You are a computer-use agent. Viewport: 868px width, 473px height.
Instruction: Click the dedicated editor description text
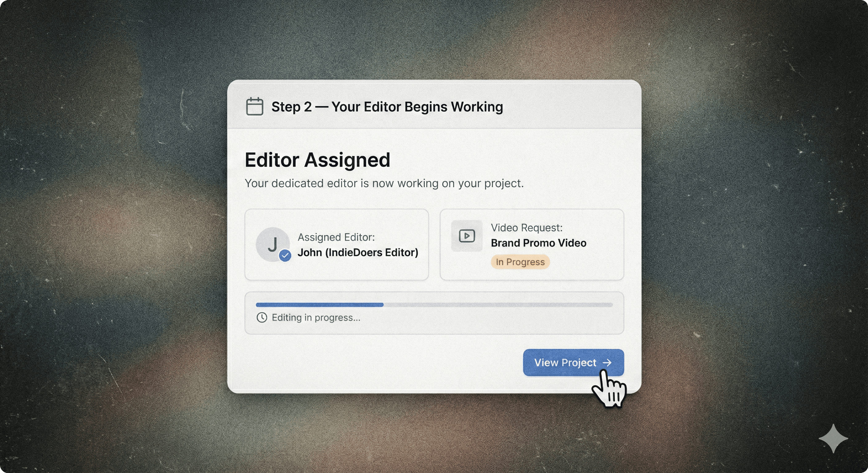coord(384,183)
